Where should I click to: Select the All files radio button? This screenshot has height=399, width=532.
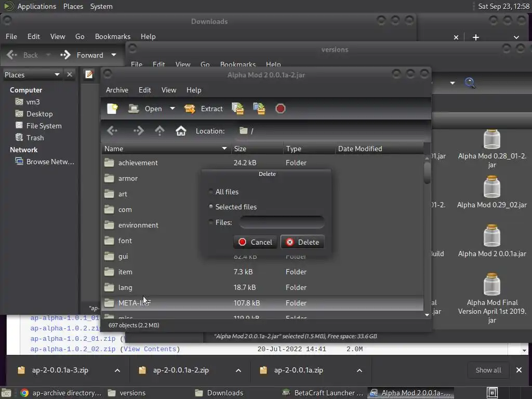pos(211,191)
